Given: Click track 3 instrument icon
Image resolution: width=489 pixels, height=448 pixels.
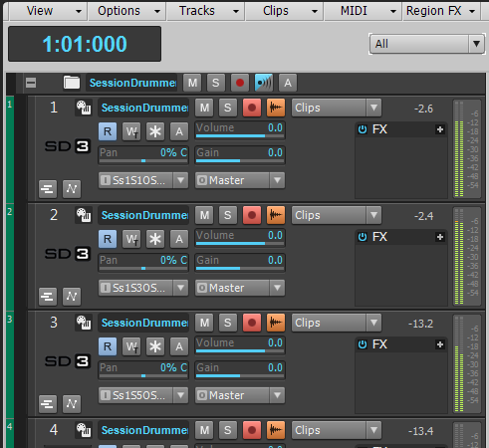Looking at the screenshot, I should coord(84,323).
